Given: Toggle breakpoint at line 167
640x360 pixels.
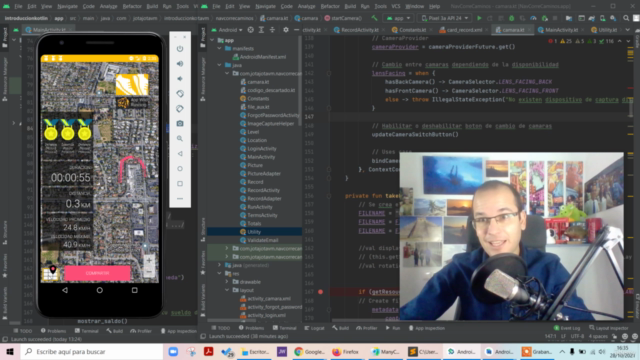Looking at the screenshot, I should pyautogui.click(x=320, y=292).
